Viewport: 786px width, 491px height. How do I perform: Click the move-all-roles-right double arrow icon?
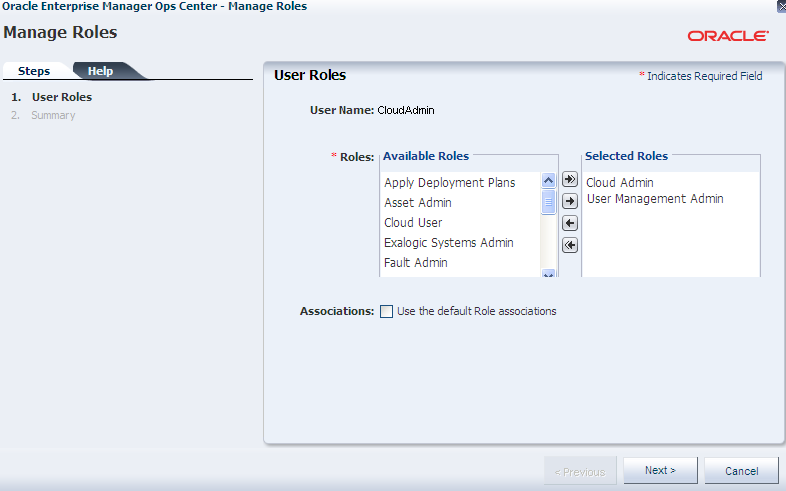(569, 179)
